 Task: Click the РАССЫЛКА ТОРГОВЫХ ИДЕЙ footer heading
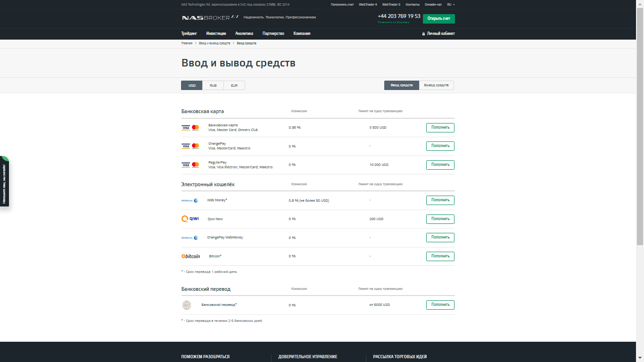coord(400,357)
